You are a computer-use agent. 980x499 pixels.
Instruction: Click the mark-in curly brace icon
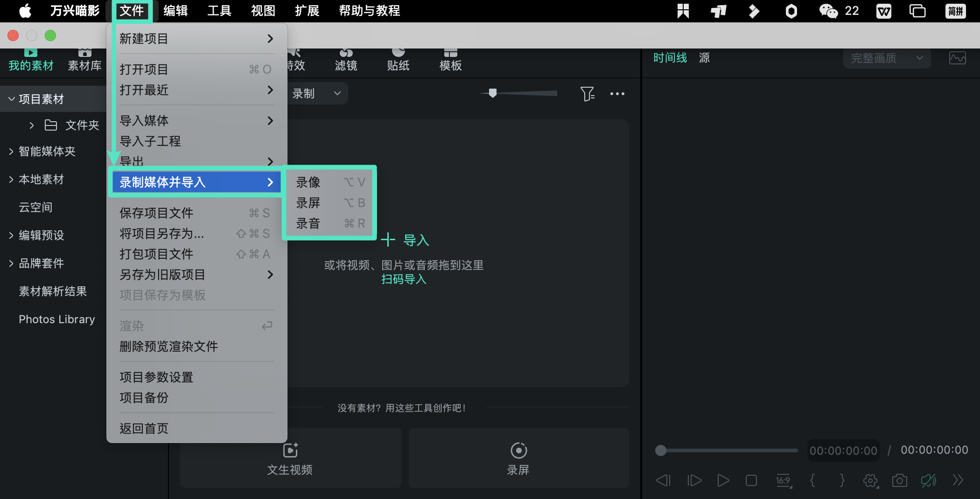pyautogui.click(x=812, y=480)
